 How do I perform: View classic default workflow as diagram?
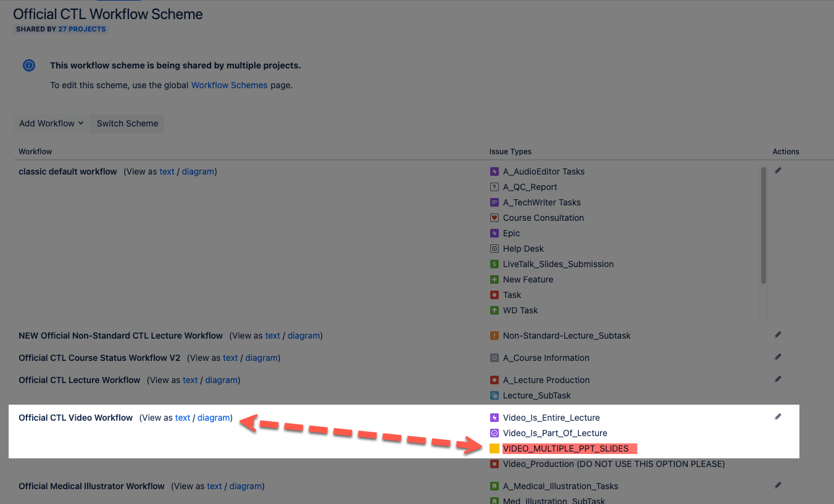[198, 171]
